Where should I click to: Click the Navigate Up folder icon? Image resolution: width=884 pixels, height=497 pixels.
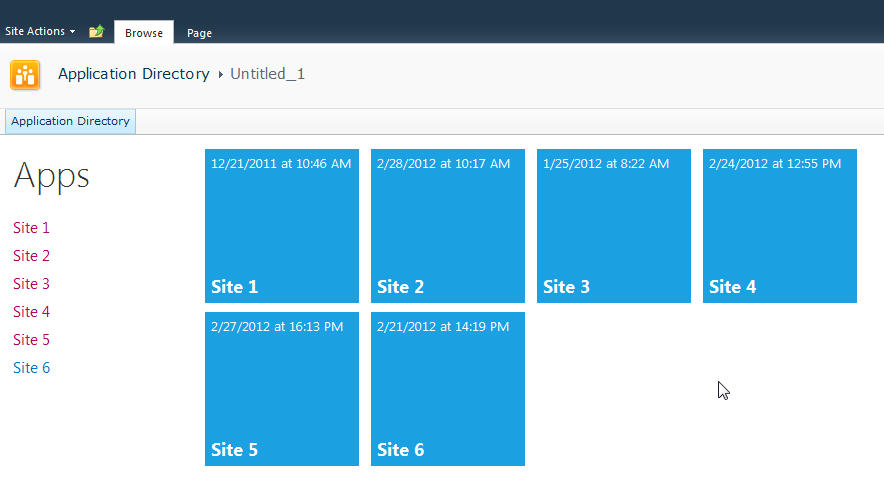(x=96, y=32)
